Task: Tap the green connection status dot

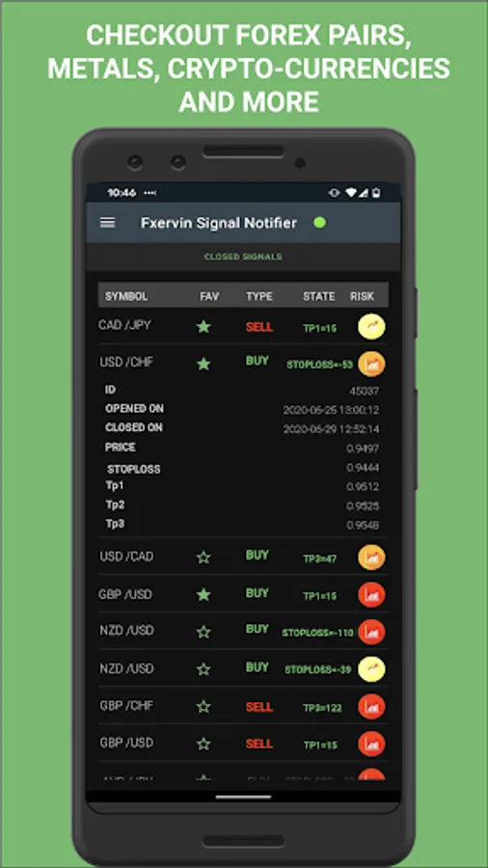Action: tap(319, 223)
